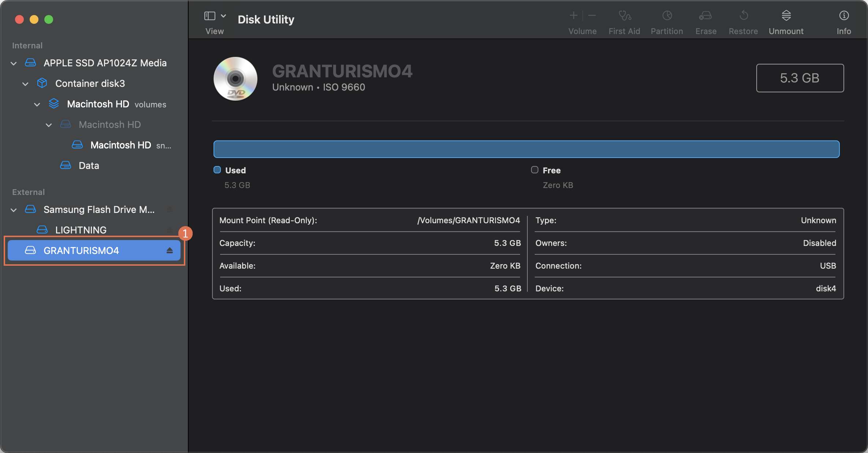Click the sidebar visibility icon near View
The width and height of the screenshot is (868, 453).
209,15
